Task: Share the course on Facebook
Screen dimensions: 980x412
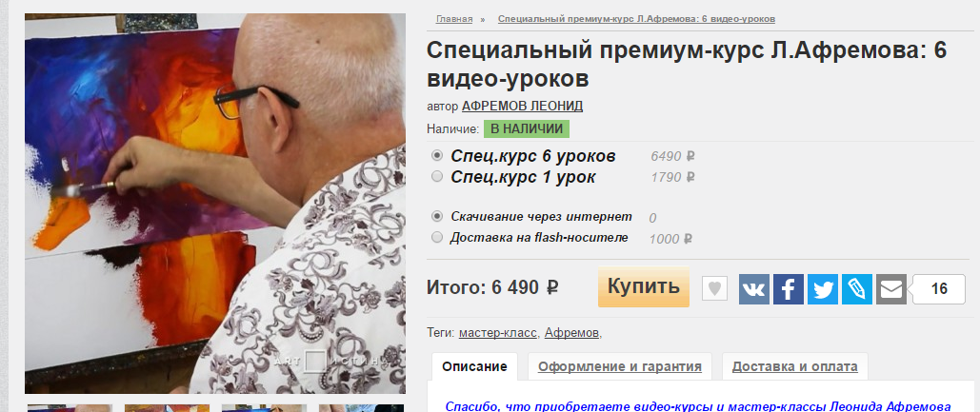Action: [x=789, y=289]
